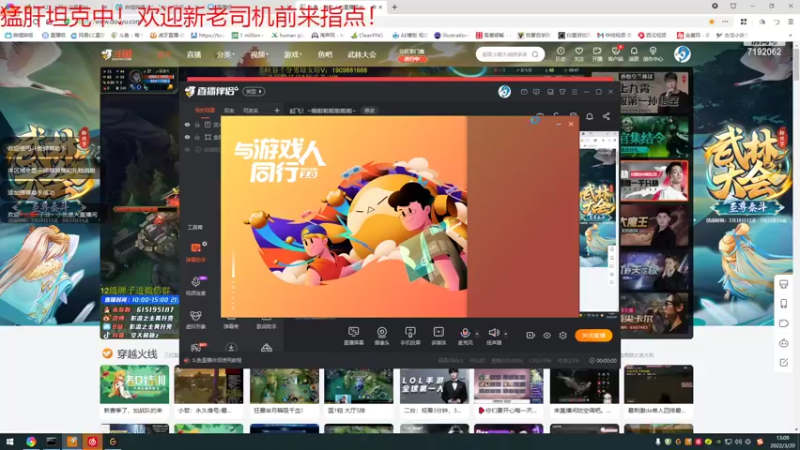Screen dimensions: 800x450
Task: Open the user avatar in the streaming tool title bar
Action: click(x=505, y=91)
